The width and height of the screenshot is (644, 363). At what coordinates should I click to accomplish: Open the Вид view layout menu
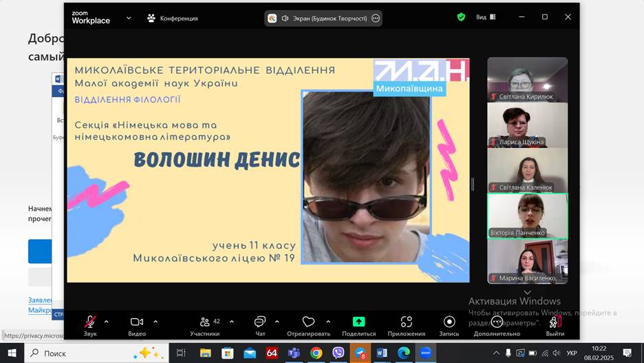coord(486,17)
